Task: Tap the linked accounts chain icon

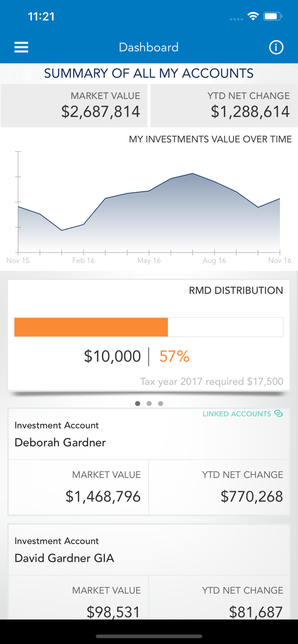Action: pos(279,414)
